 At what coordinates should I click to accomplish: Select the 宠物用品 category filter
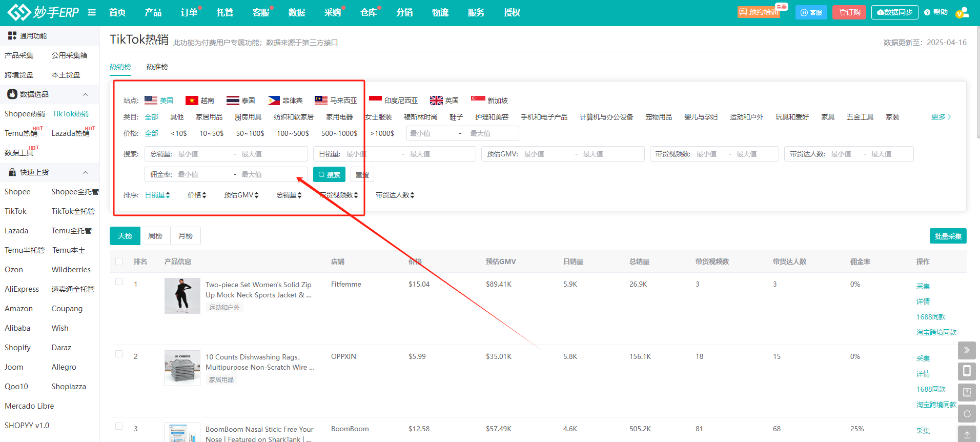[x=659, y=117]
